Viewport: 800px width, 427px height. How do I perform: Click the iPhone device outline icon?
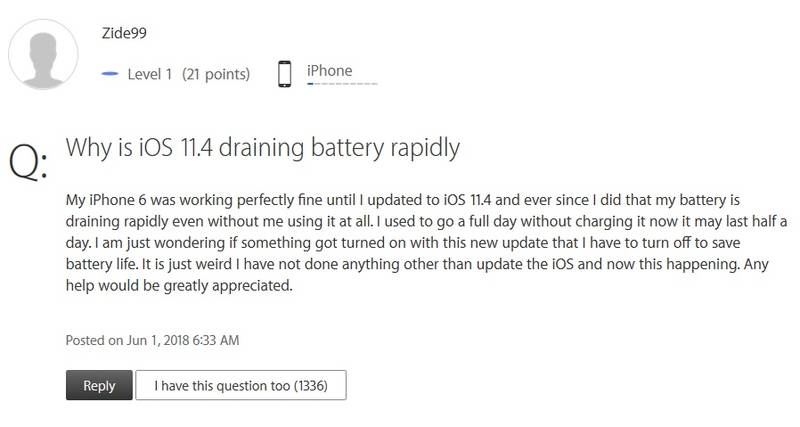285,74
